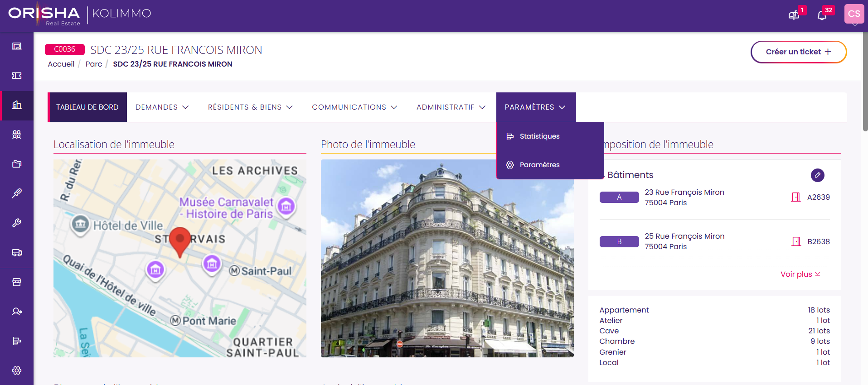Expand the Communications dropdown menu
This screenshot has height=385, width=868.
(354, 107)
